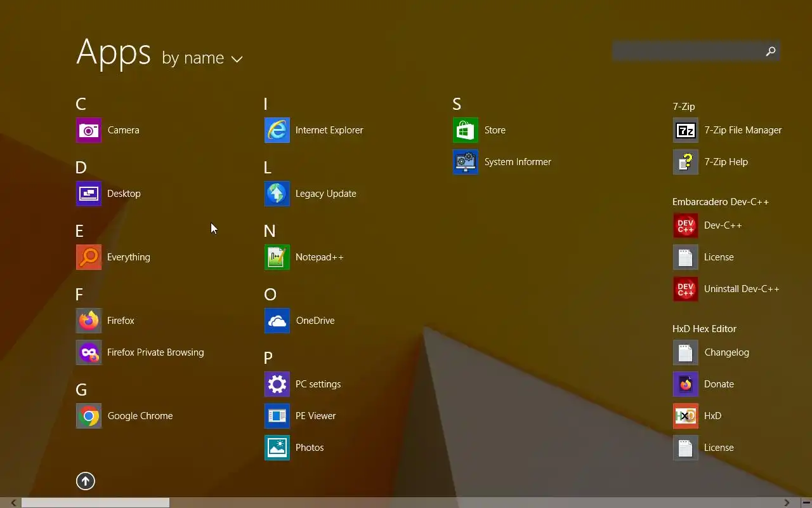Click the 'PC settings' label
This screenshot has width=812, height=508.
click(318, 384)
